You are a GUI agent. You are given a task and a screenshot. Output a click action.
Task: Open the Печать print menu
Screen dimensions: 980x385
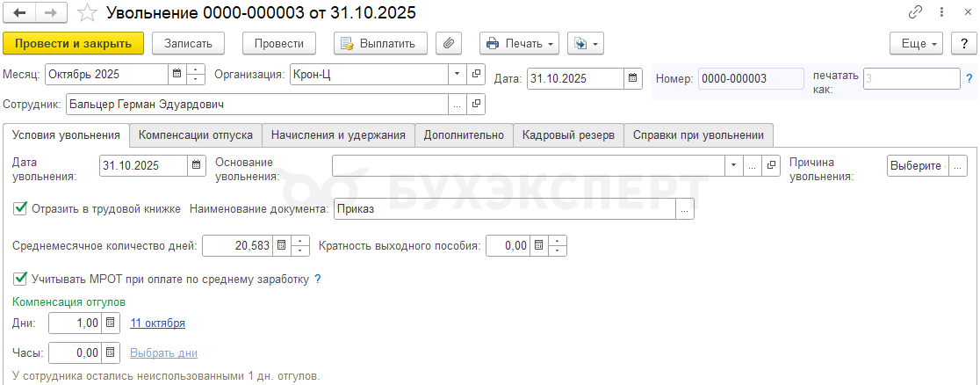519,44
